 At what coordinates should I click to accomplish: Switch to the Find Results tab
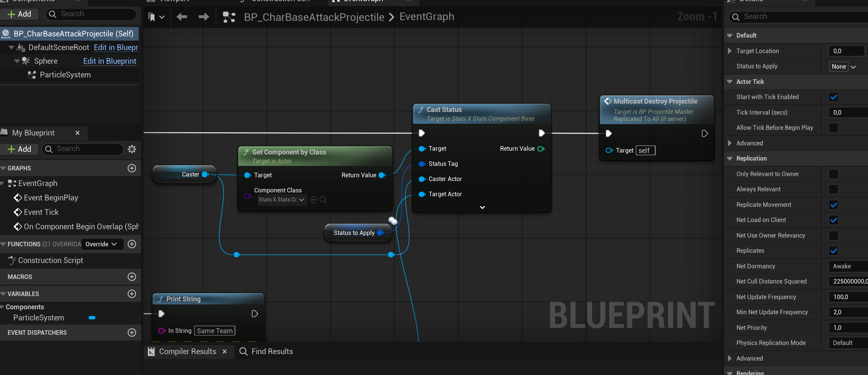[267, 351]
